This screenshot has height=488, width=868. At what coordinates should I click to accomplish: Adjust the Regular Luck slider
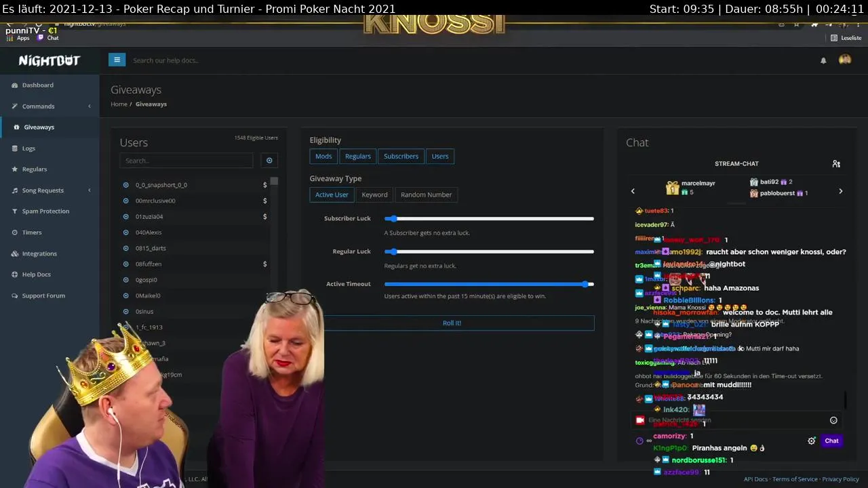[x=489, y=251]
